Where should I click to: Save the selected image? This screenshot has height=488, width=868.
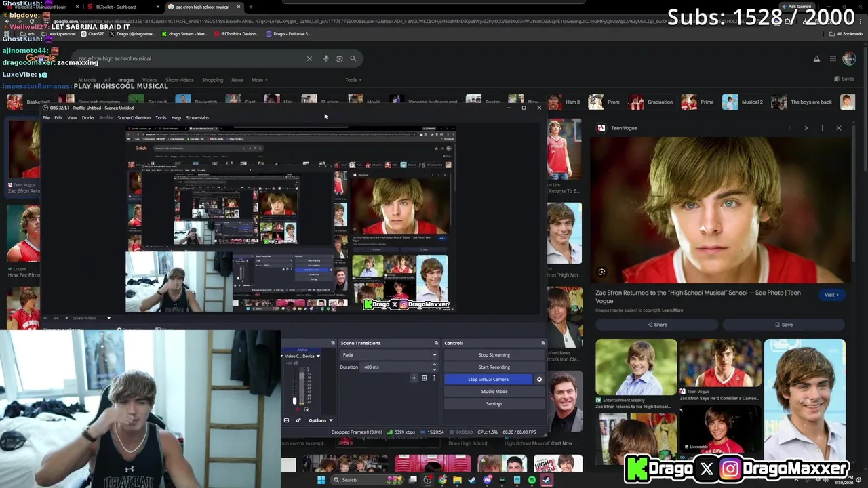pyautogui.click(x=784, y=325)
